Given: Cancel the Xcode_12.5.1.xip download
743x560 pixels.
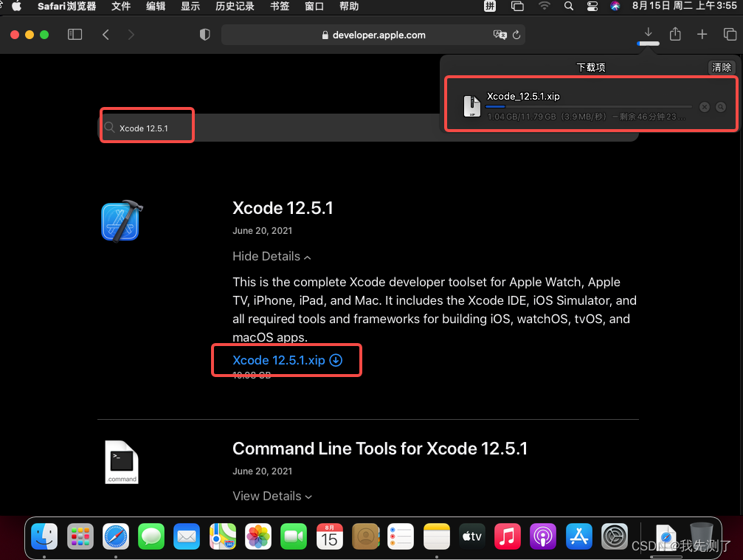Looking at the screenshot, I should pyautogui.click(x=705, y=107).
